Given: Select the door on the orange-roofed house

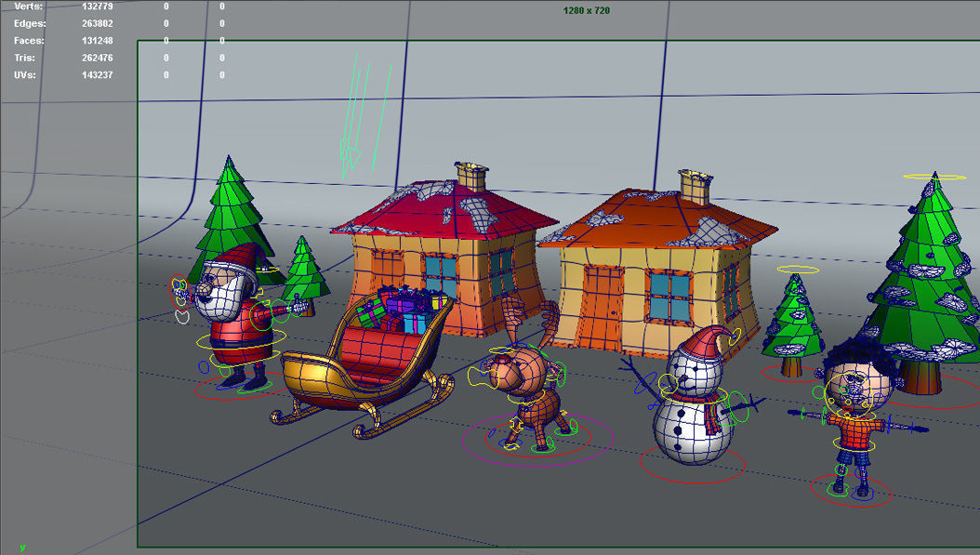Looking at the screenshot, I should (602, 308).
